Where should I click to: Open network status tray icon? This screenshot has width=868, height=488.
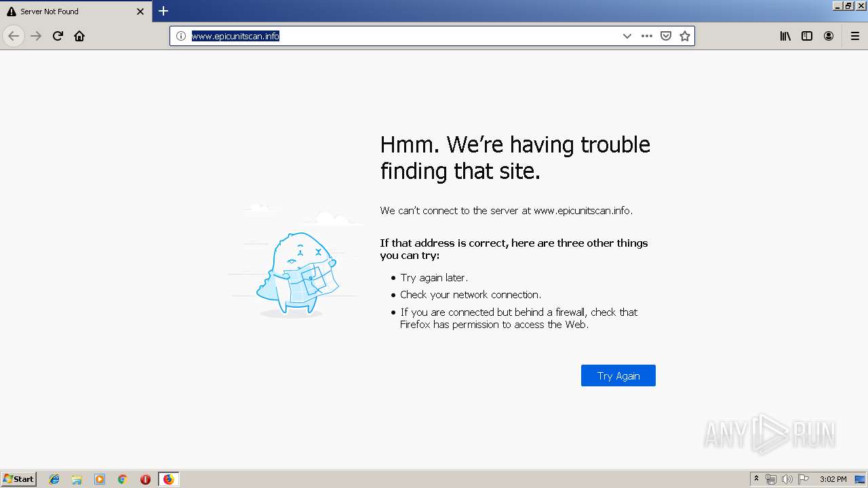pyautogui.click(x=771, y=479)
